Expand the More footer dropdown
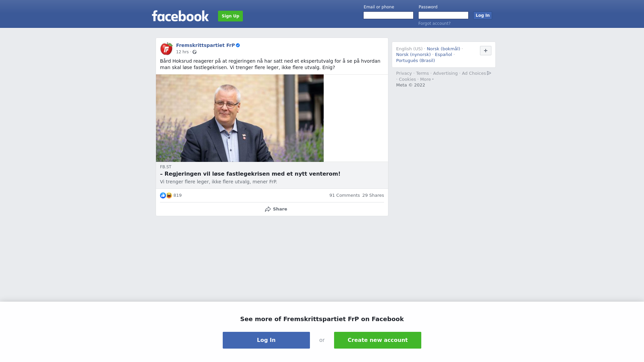 tap(427, 79)
